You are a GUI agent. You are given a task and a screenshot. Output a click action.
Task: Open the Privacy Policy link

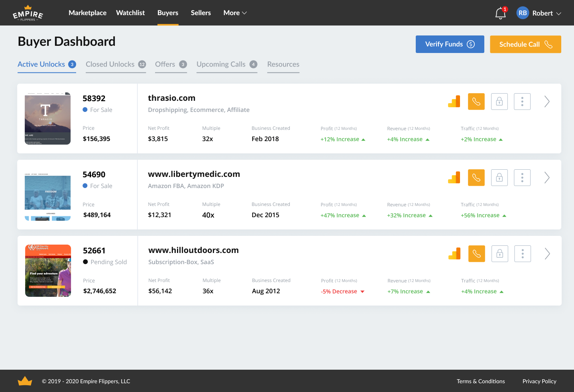539,381
